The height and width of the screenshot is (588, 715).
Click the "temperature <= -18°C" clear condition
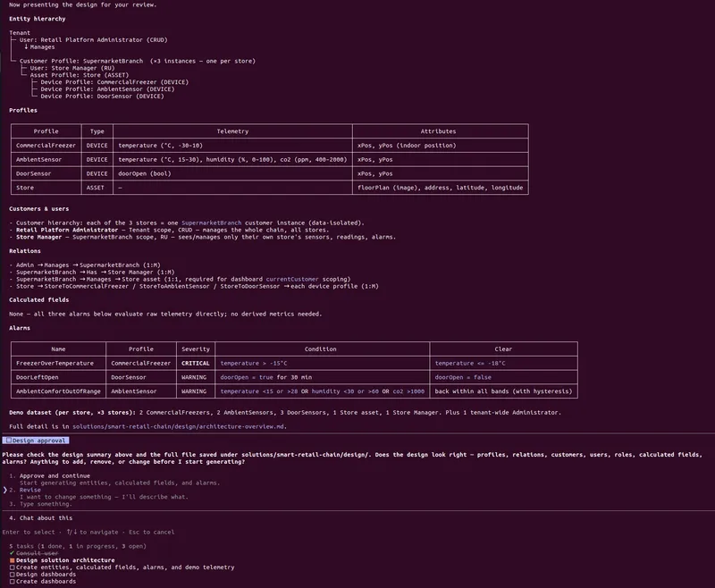[470, 364]
